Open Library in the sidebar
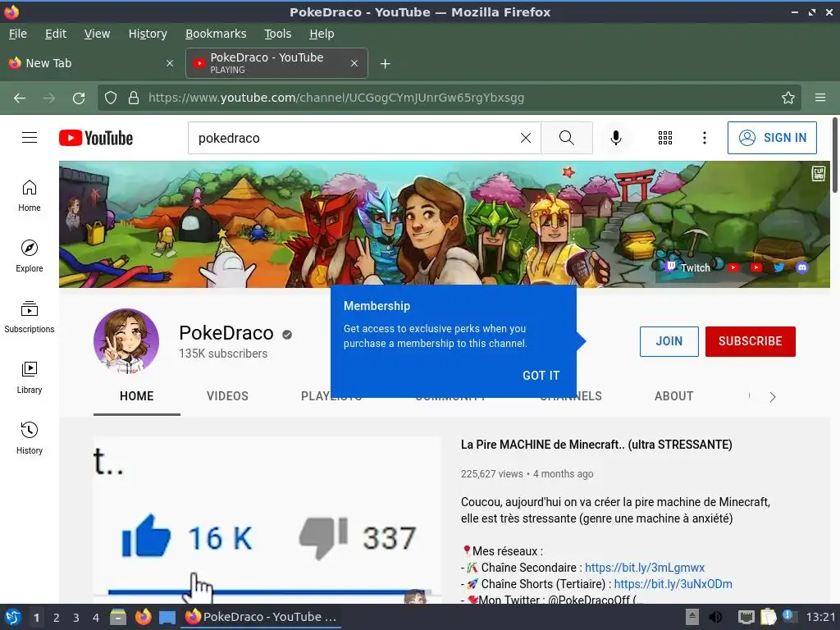This screenshot has width=840, height=630. (x=30, y=377)
